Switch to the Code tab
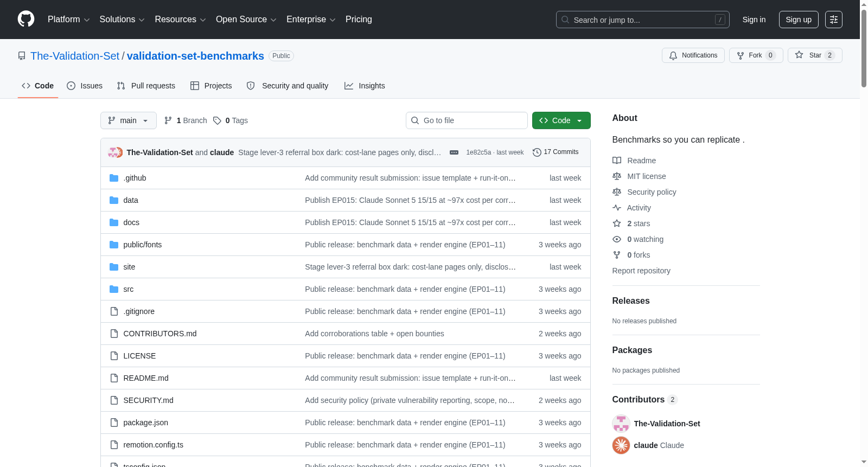This screenshot has width=868, height=467. click(x=38, y=86)
